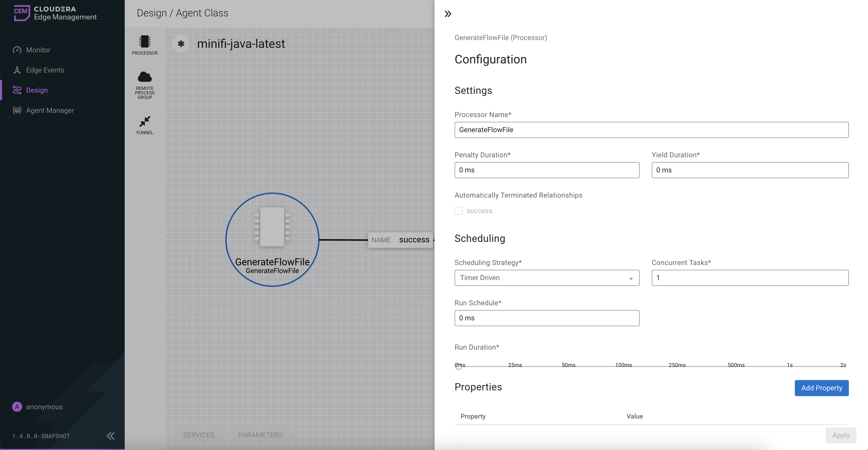Open Agent Manager from the sidebar
The height and width of the screenshot is (450, 868).
(50, 110)
